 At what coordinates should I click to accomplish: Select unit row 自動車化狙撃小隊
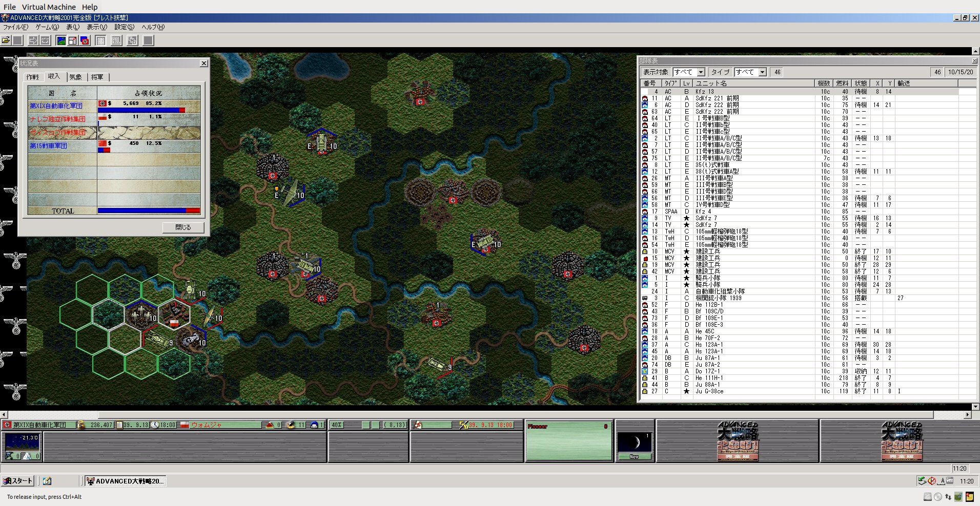(800, 291)
